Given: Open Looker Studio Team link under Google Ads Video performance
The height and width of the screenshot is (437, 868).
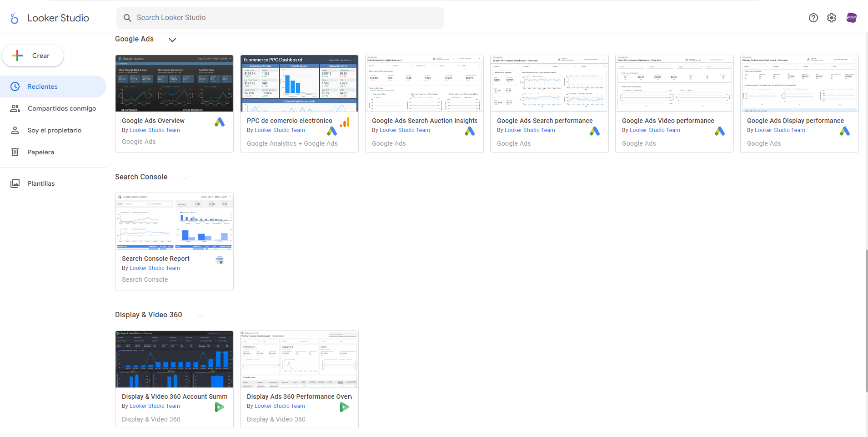Looking at the screenshot, I should tap(655, 130).
